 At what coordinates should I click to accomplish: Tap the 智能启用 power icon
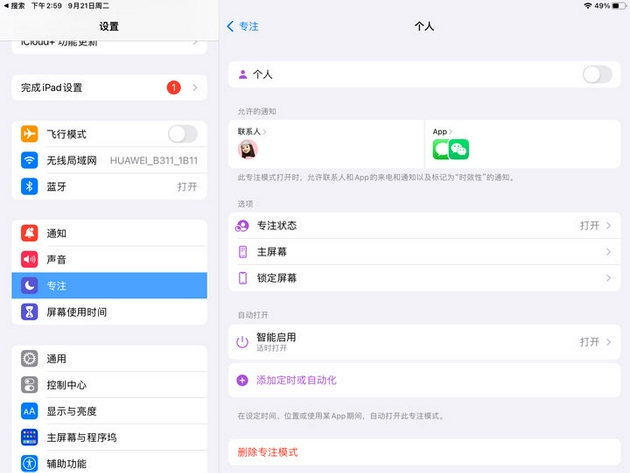click(x=242, y=342)
